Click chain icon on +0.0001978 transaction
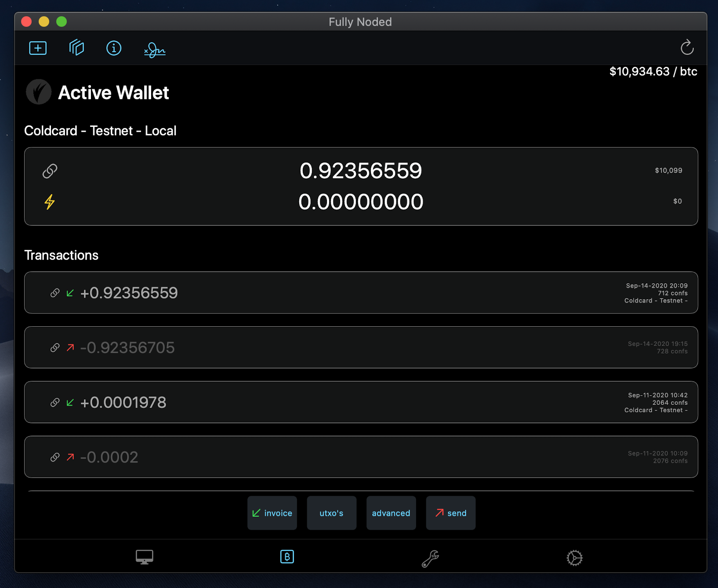718x588 pixels. tap(55, 403)
